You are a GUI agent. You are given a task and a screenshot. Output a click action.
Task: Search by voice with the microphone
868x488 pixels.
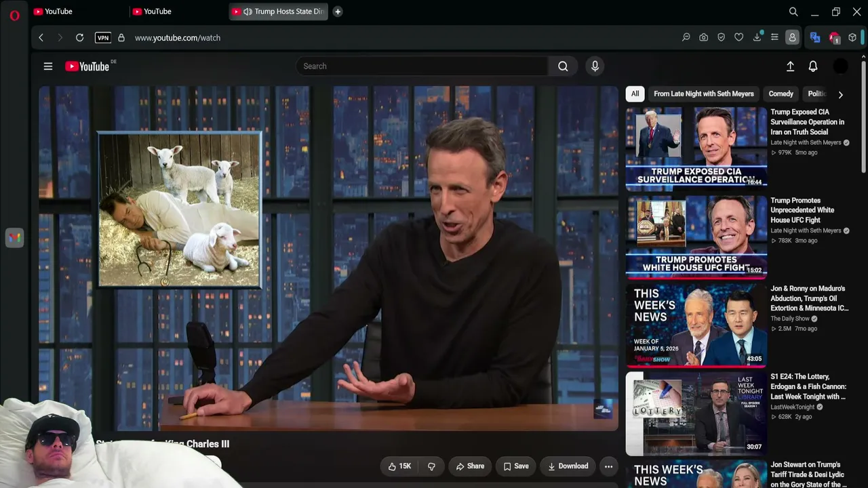pyautogui.click(x=595, y=66)
